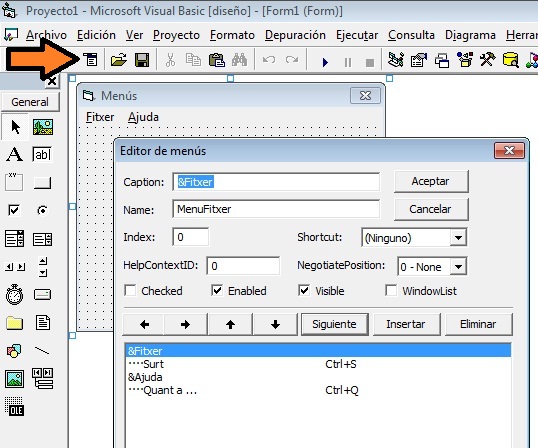Select the Label tool (letter A)
Image resolution: width=538 pixels, height=448 pixels.
(x=14, y=154)
